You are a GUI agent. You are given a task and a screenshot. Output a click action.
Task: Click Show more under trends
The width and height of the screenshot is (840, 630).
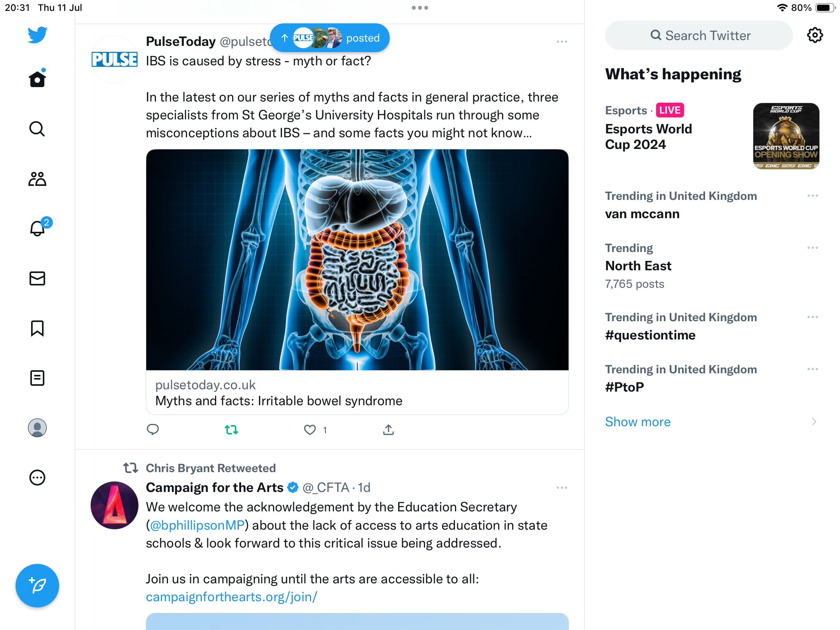638,422
